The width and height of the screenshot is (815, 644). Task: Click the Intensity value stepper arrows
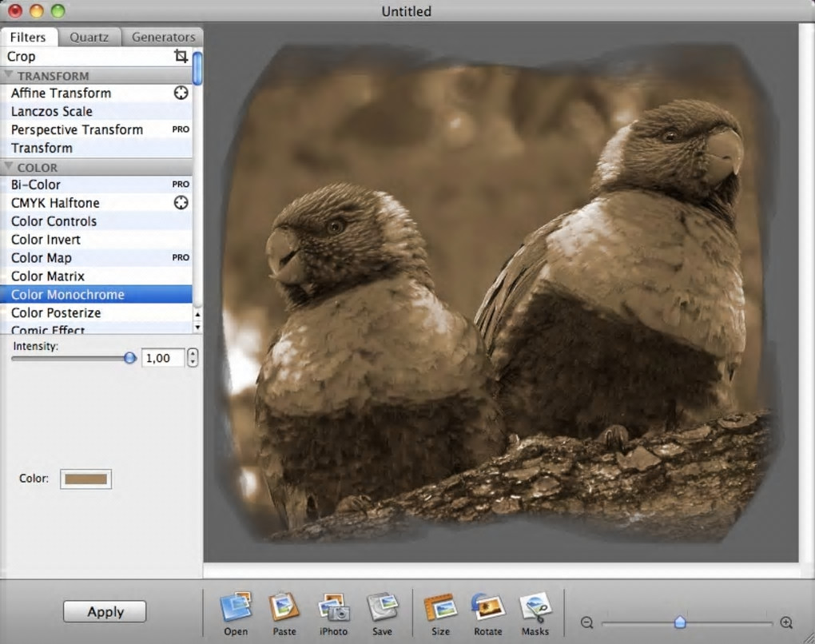(x=193, y=358)
